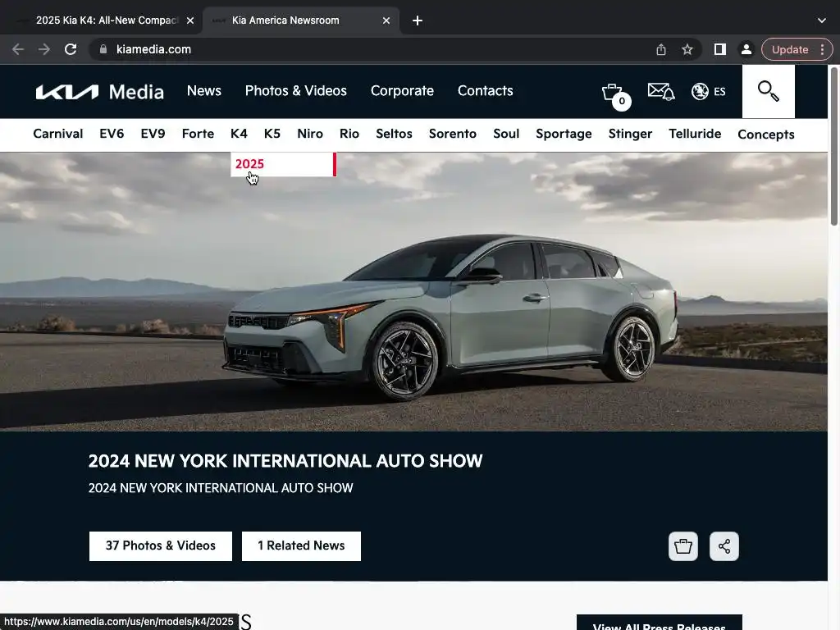Open the Rio model menu

pos(349,134)
